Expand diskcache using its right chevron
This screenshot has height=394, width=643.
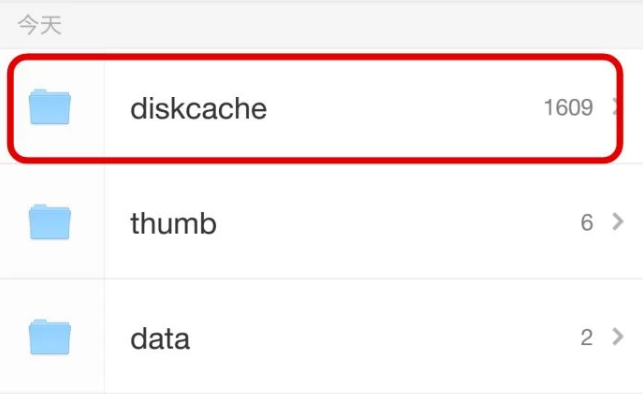pos(615,107)
